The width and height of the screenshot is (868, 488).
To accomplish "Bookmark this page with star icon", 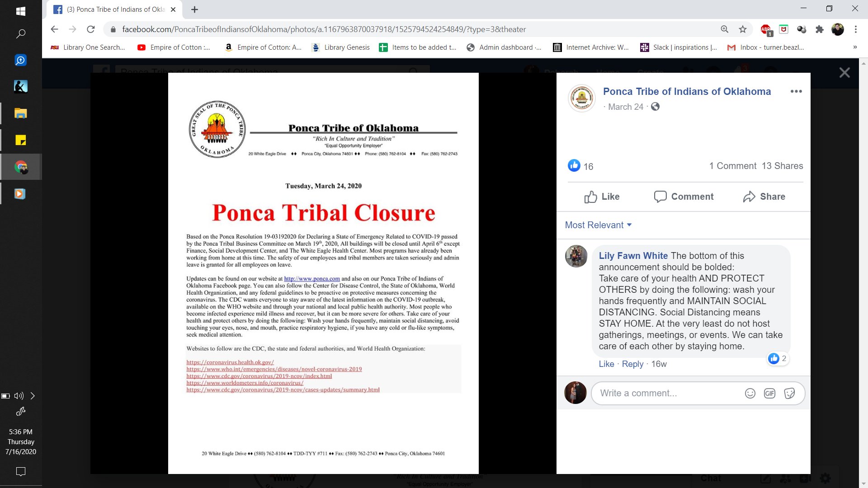I will coord(743,29).
